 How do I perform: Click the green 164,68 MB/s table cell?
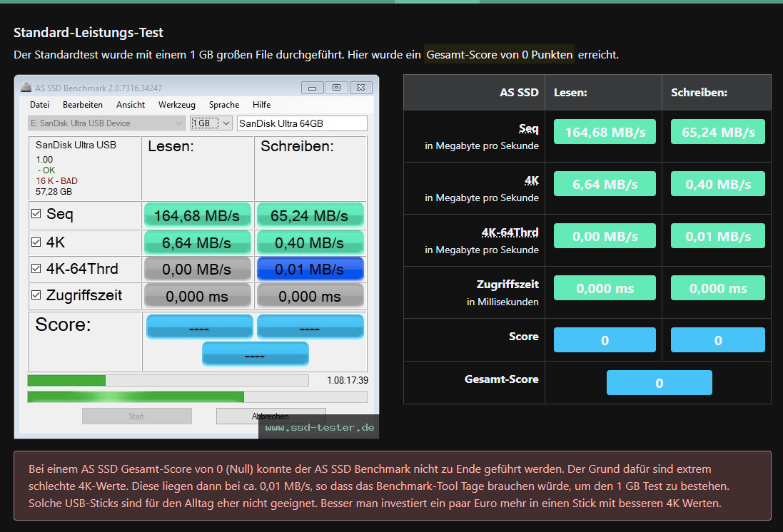click(605, 132)
